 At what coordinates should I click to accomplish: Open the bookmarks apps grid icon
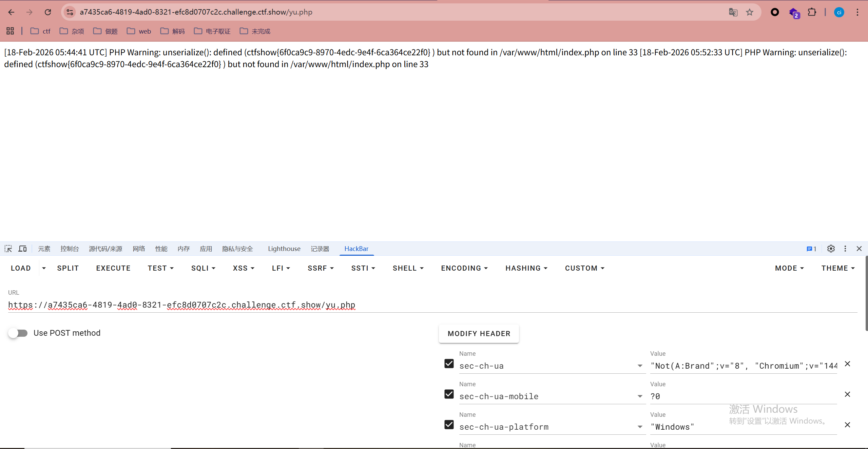pos(10,31)
